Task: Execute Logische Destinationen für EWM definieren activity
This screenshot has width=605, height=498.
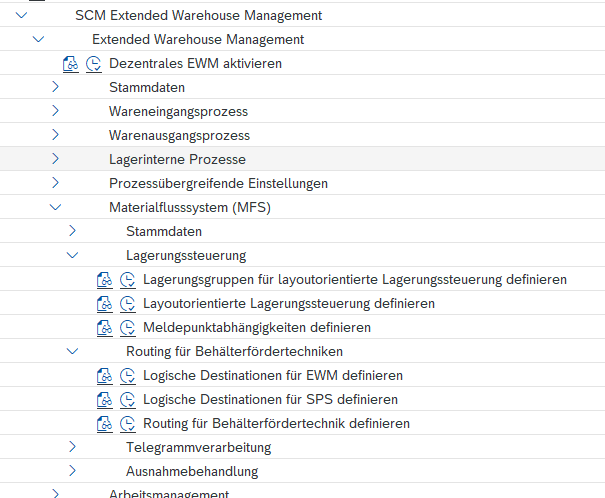Action: pos(128,376)
